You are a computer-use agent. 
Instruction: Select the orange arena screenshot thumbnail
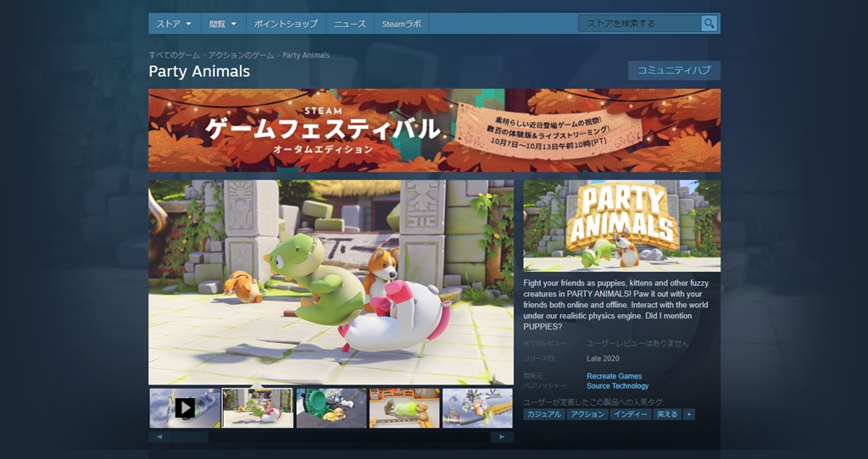tap(404, 408)
